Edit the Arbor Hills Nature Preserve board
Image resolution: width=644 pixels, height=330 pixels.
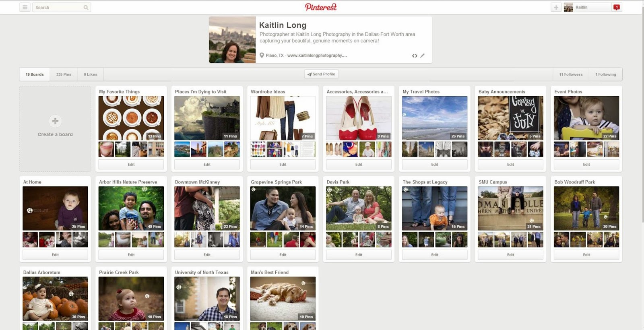[131, 255]
